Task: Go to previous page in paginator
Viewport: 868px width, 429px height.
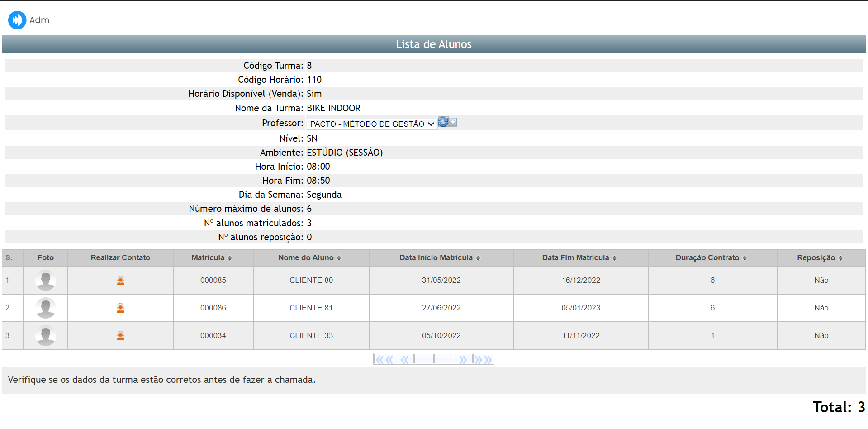Action: pos(404,359)
